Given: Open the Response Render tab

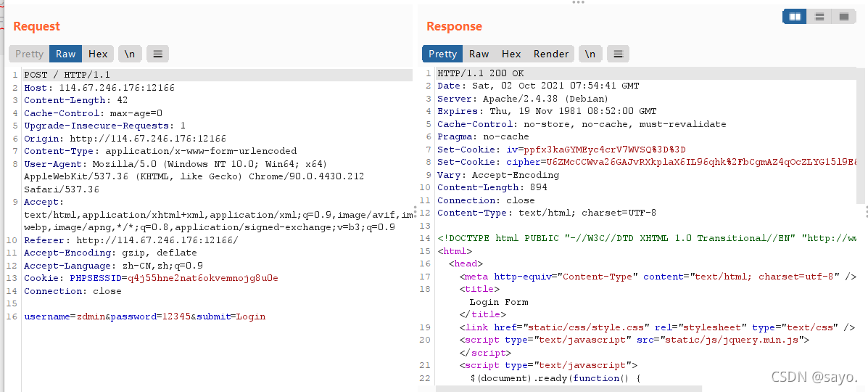Looking at the screenshot, I should point(551,54).
